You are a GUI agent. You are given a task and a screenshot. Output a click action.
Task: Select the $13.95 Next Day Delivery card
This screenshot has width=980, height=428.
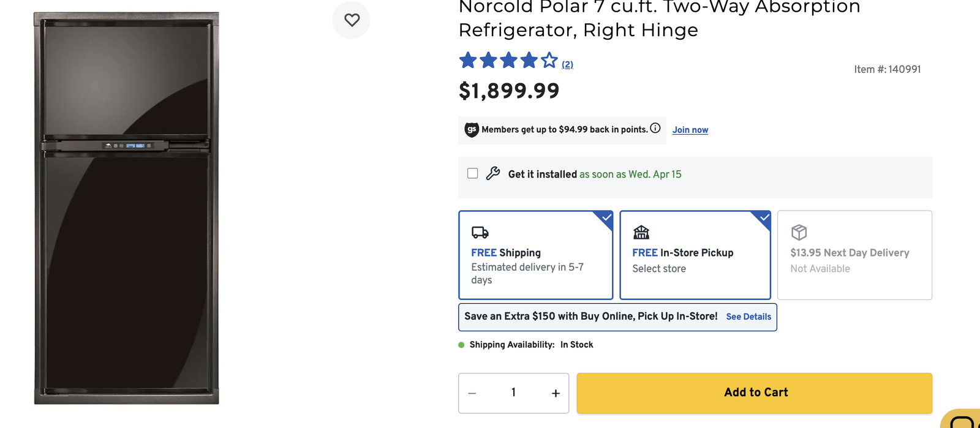point(854,255)
